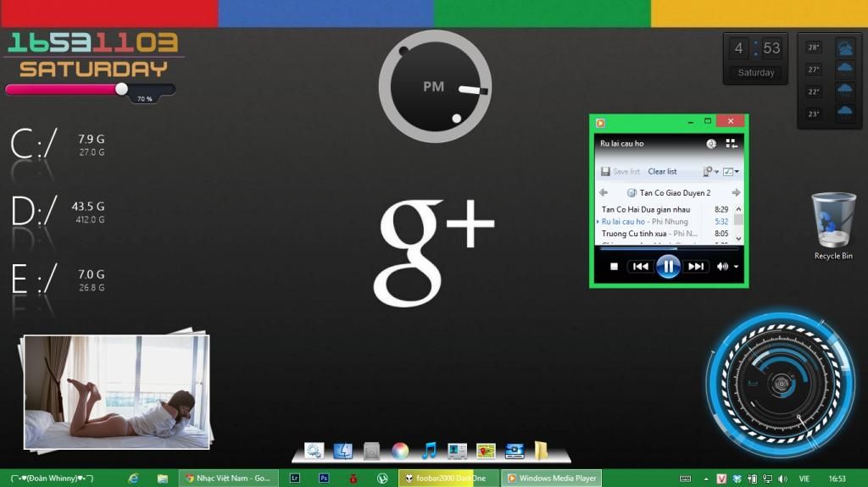Viewport: 868px width, 487px height.
Task: Click the Tan Co Giao Duyen 2 title
Action: point(675,192)
